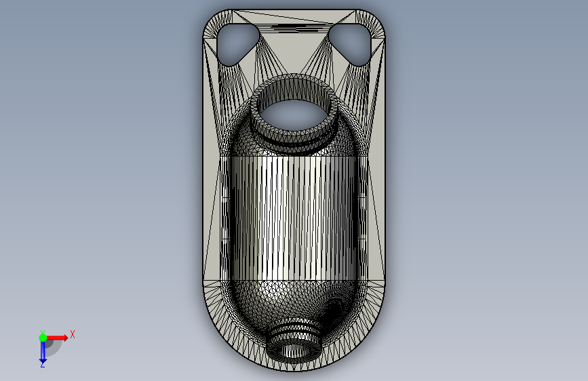Click the green Y axis ball of the triad

coord(43,338)
